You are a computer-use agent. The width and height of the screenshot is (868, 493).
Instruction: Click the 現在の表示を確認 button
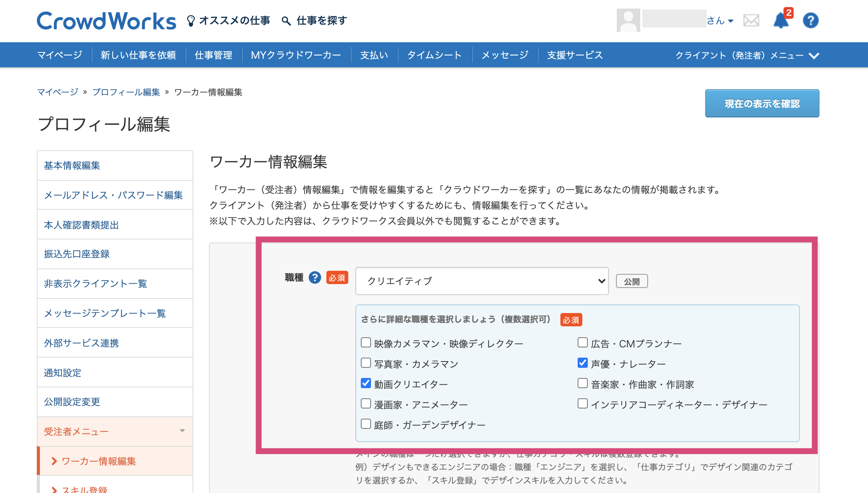coord(762,104)
